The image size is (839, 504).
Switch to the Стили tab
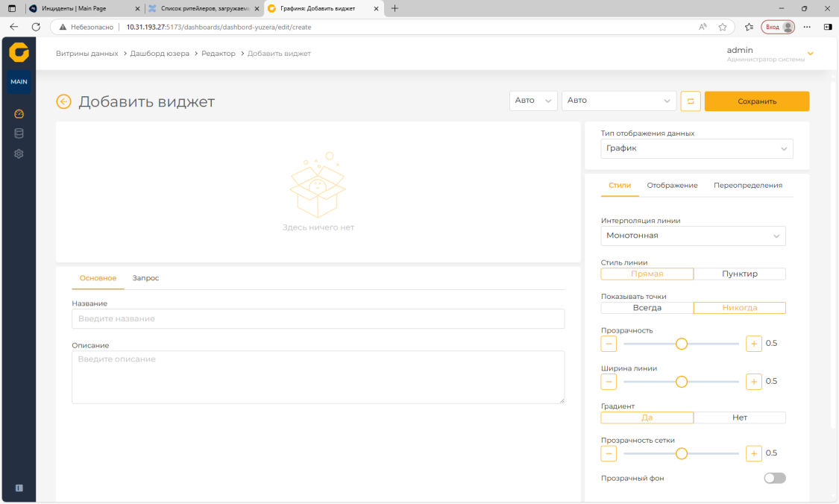click(x=620, y=185)
